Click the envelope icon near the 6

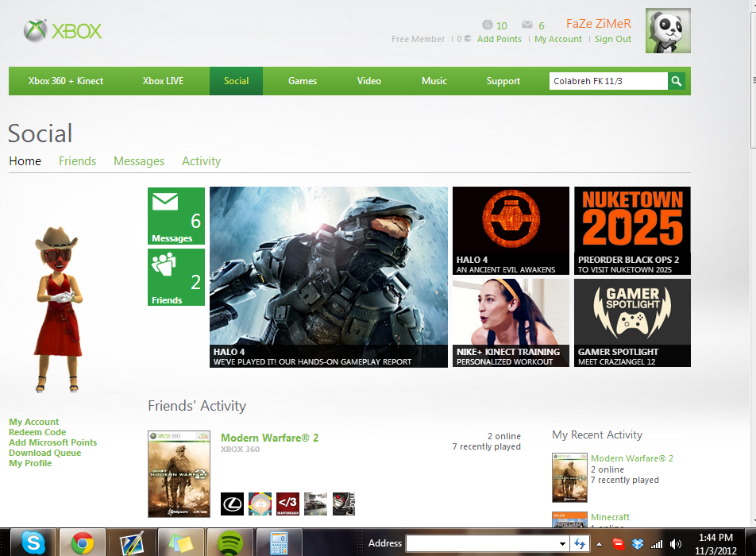pos(527,25)
